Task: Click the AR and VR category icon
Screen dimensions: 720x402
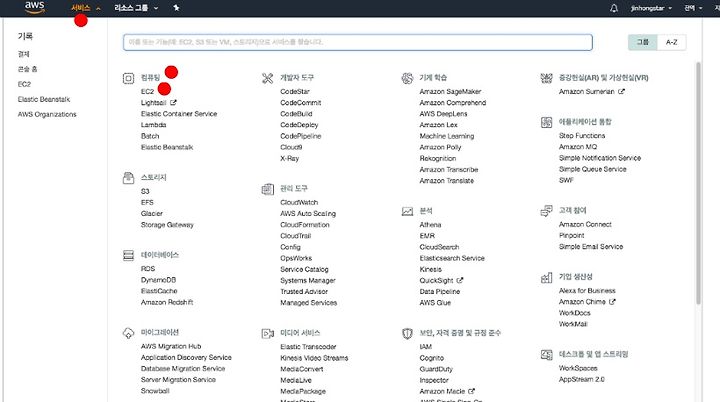Action: click(546, 78)
